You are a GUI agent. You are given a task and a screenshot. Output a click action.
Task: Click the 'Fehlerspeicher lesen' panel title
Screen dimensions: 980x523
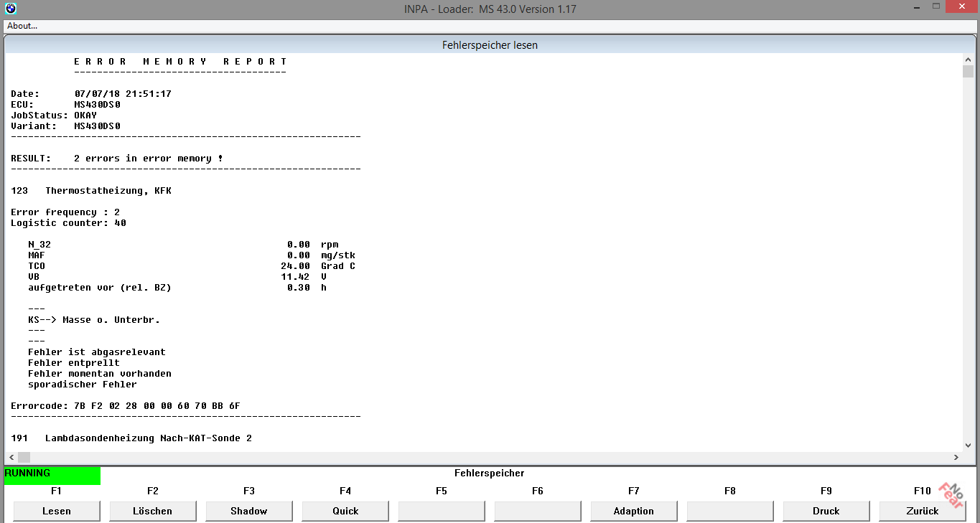point(490,45)
